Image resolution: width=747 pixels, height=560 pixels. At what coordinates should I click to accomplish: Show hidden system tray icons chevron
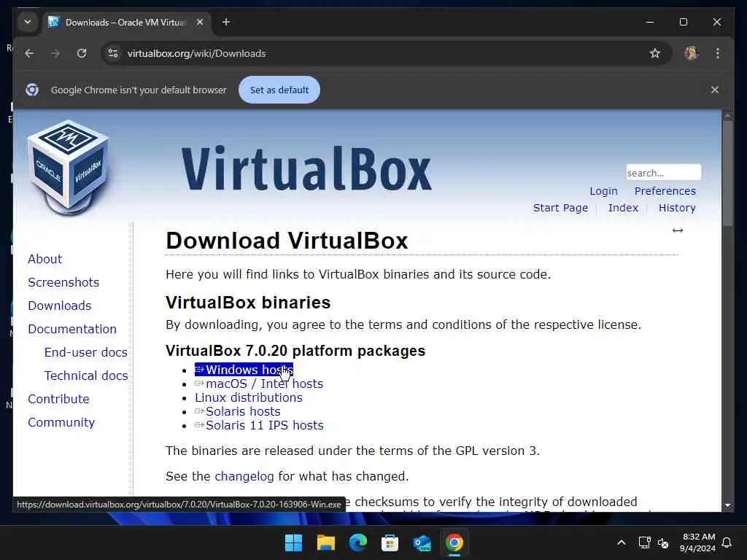tap(622, 542)
